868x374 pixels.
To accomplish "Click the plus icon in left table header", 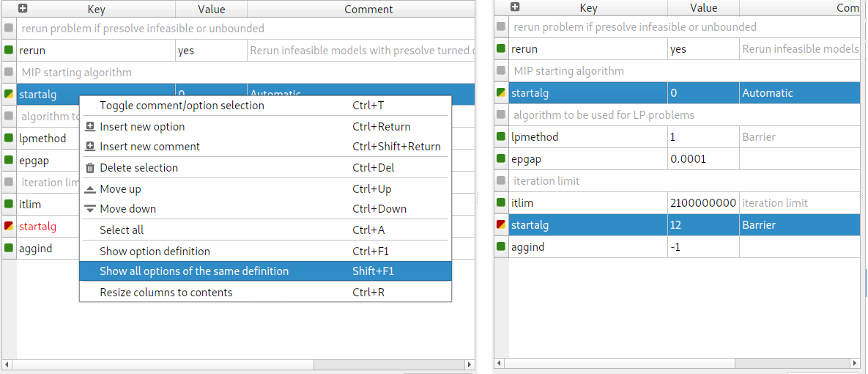I will (23, 9).
